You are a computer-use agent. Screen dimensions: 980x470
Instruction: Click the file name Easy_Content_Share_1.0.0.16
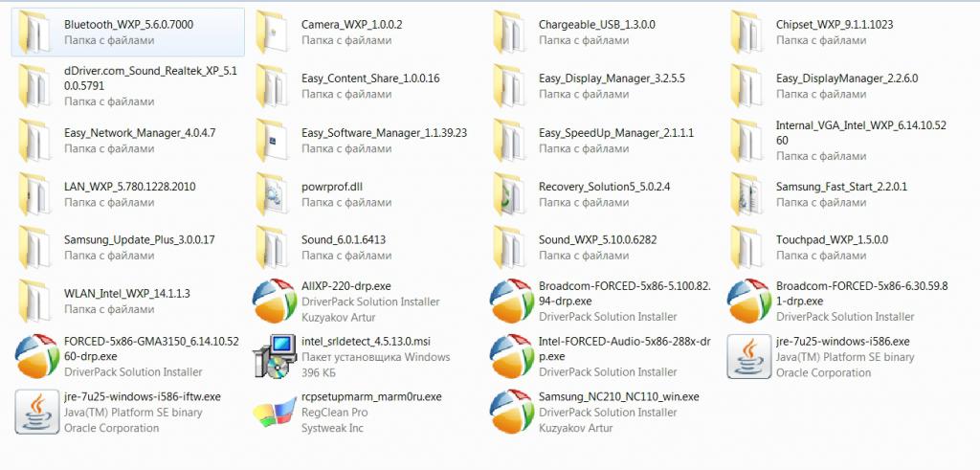(x=370, y=78)
